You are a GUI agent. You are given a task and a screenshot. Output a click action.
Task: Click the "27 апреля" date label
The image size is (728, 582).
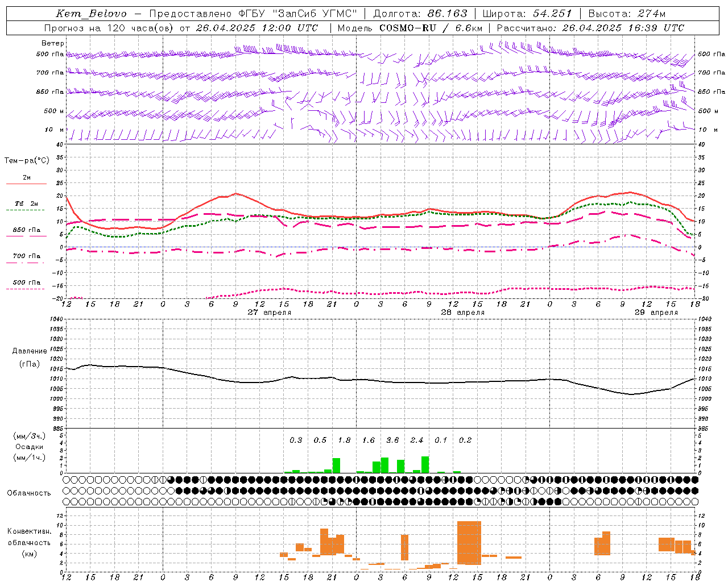tap(270, 313)
